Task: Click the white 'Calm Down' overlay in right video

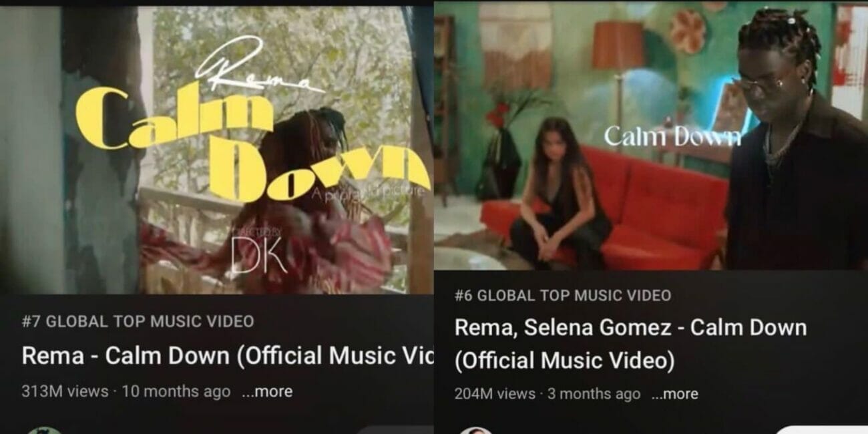Action: click(672, 136)
